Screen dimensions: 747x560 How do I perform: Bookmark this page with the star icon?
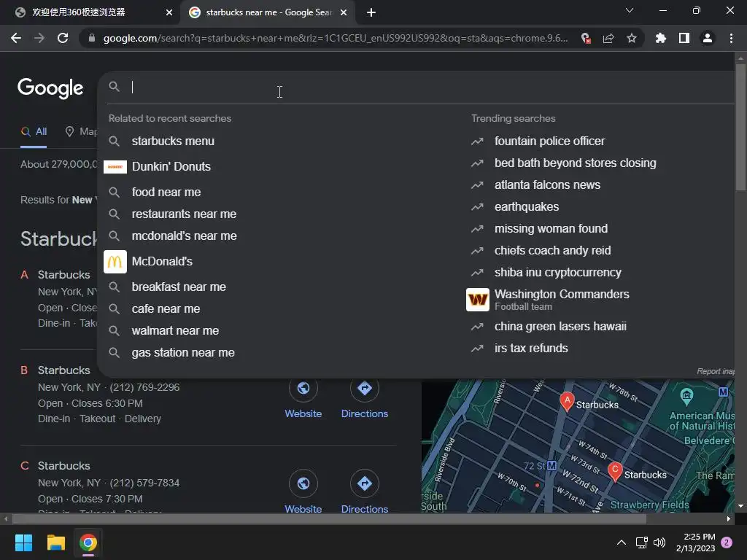tap(631, 38)
